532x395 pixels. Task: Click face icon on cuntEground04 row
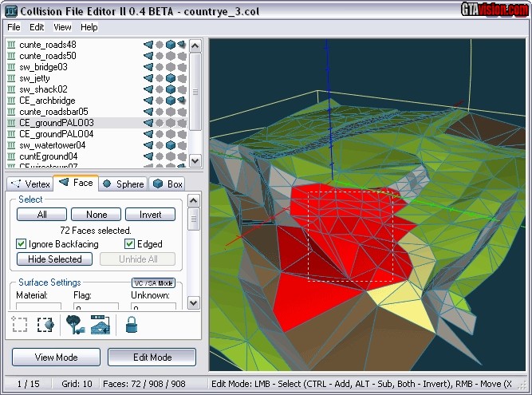(148, 156)
